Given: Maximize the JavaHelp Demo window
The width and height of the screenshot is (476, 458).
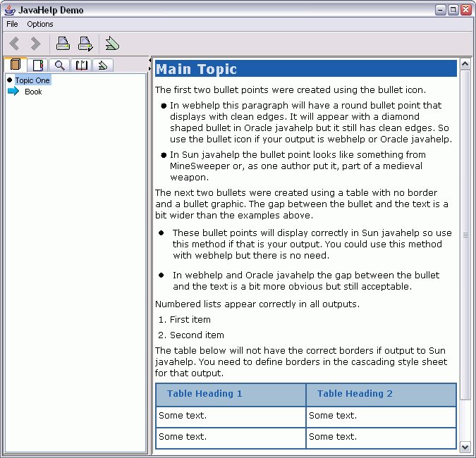Looking at the screenshot, I should click(x=453, y=10).
